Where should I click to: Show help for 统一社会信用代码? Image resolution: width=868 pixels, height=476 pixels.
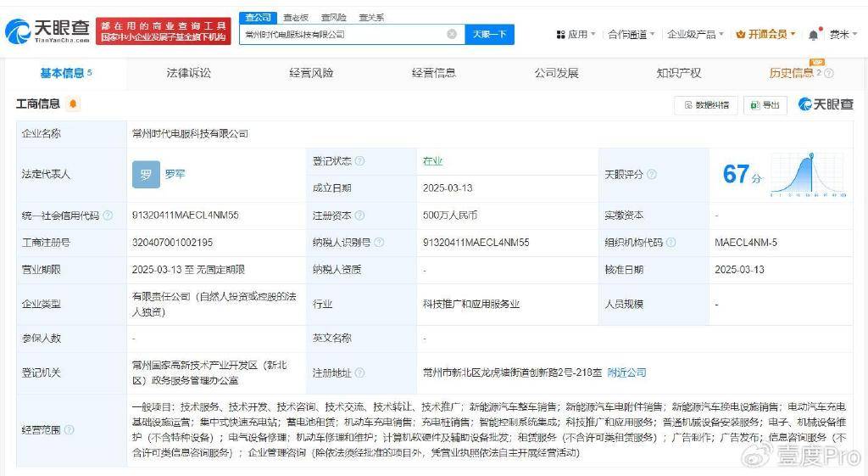coord(108,215)
